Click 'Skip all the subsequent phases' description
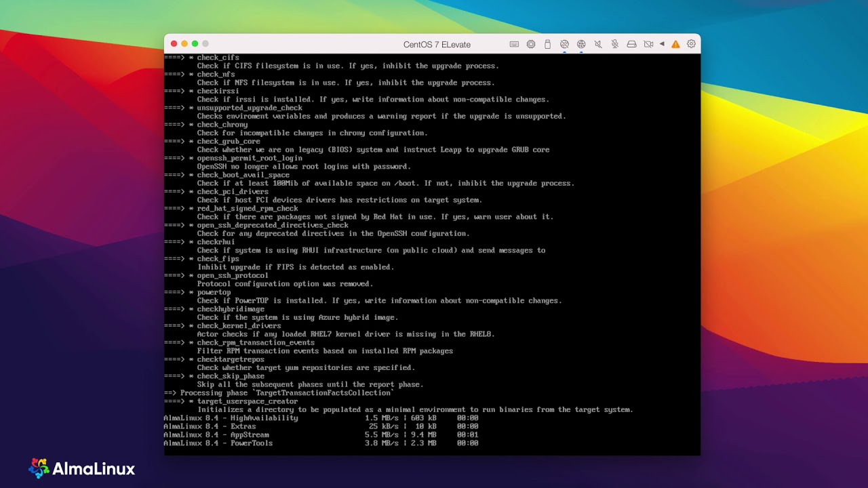 click(x=311, y=384)
